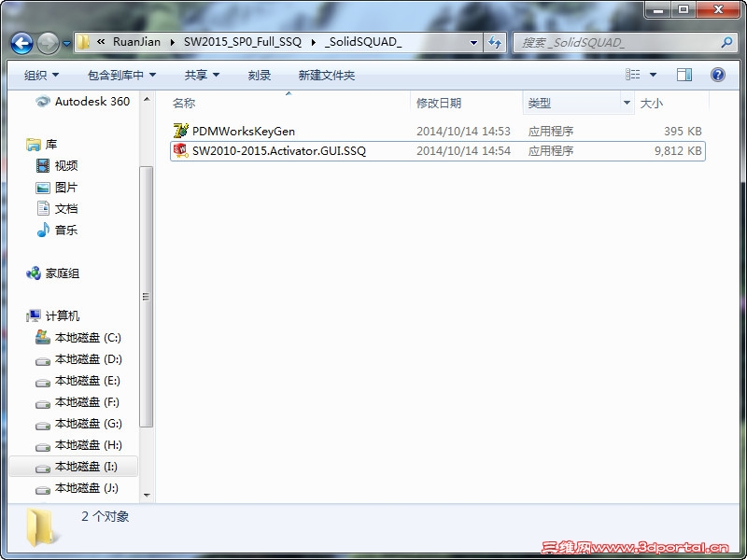Click the navigation pane scrollbar thumb

[x=147, y=297]
